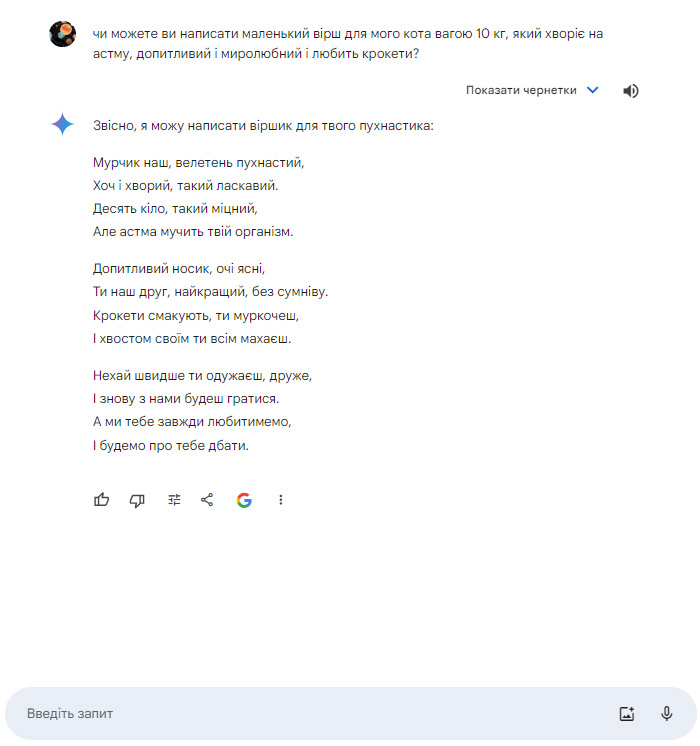Double-check response with the Google icon

[244, 500]
